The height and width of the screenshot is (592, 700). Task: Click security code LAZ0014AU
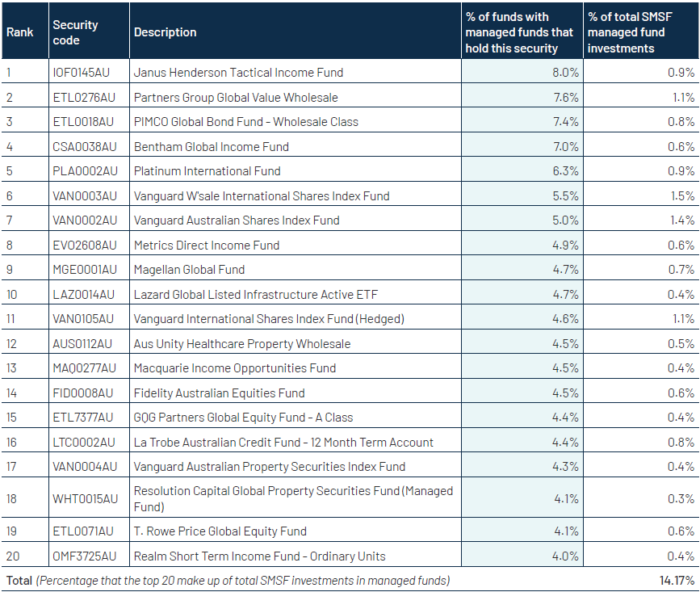pos(83,295)
